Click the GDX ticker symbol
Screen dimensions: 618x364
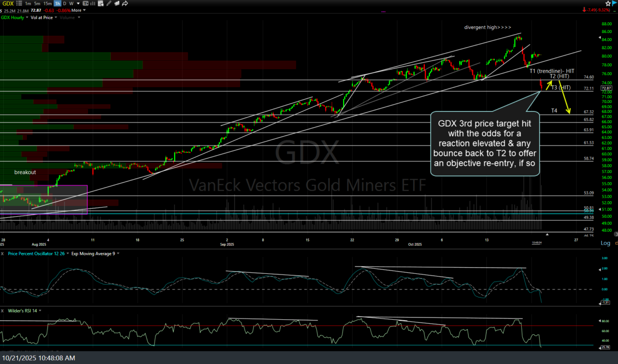8,4
